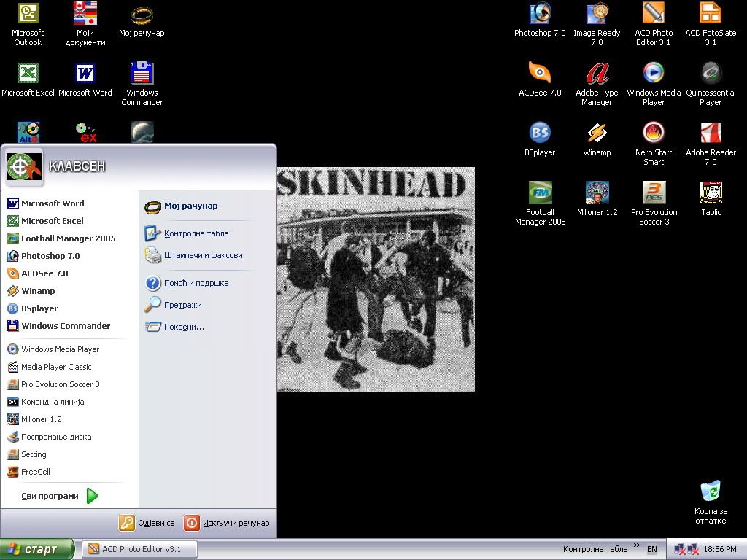The height and width of the screenshot is (560, 747).
Task: Select ACDSee 7.0 in Start menu
Action: (69, 273)
